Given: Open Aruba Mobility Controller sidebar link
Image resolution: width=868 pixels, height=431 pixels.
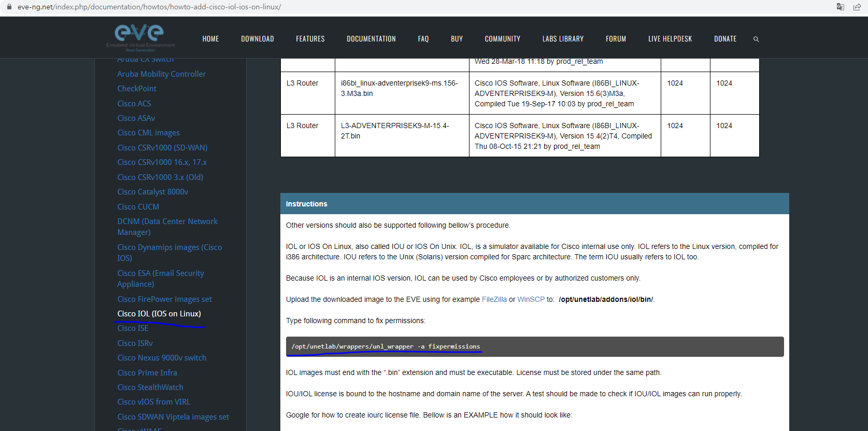Looking at the screenshot, I should pos(161,74).
